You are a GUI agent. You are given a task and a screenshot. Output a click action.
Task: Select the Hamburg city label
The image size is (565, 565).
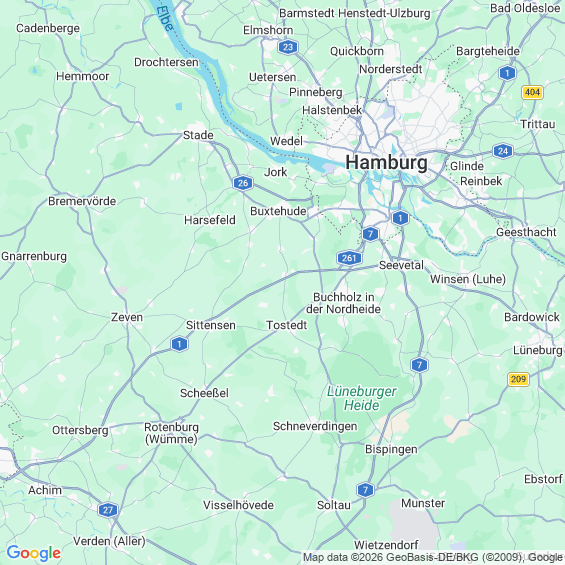click(386, 163)
